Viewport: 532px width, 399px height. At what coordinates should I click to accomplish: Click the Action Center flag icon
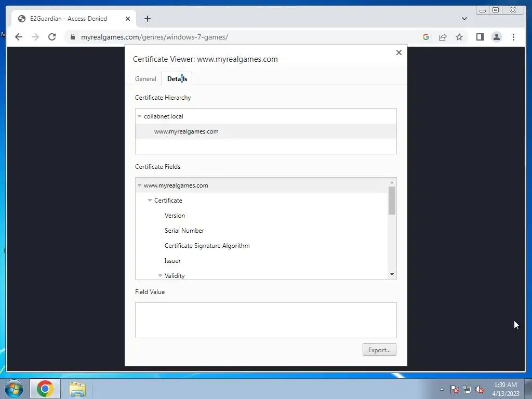click(x=455, y=389)
